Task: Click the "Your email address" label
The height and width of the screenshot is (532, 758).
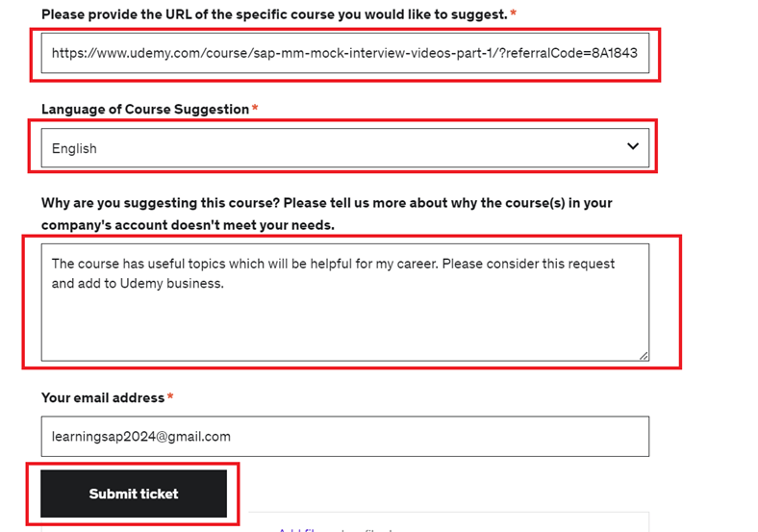Action: [x=103, y=397]
